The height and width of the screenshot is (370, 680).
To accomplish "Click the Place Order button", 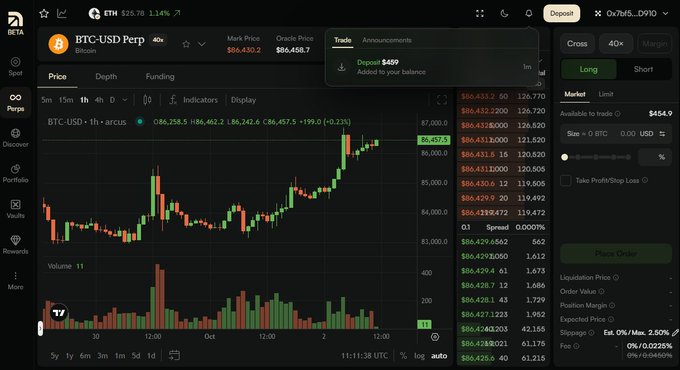I will (616, 253).
